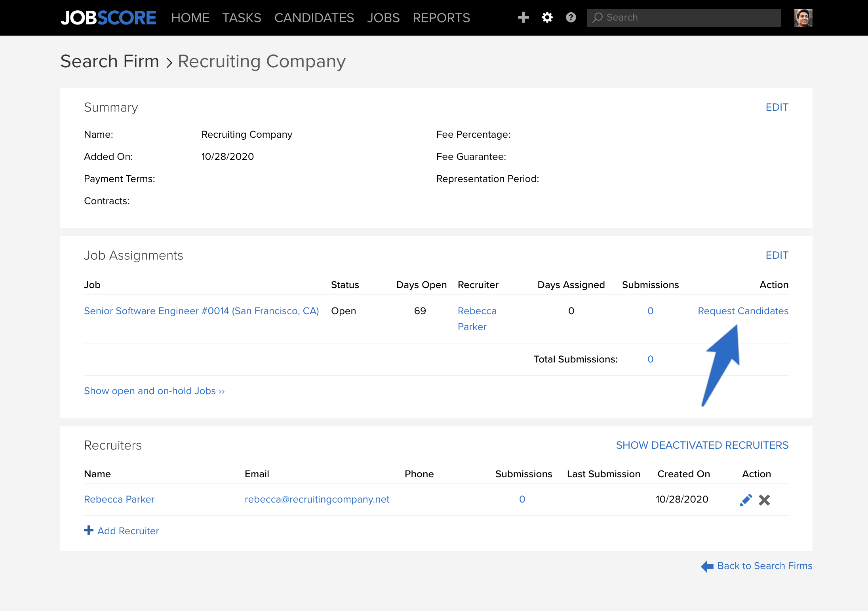
Task: Click Rebecca Parker's submissions count in Recruiters
Action: [522, 499]
